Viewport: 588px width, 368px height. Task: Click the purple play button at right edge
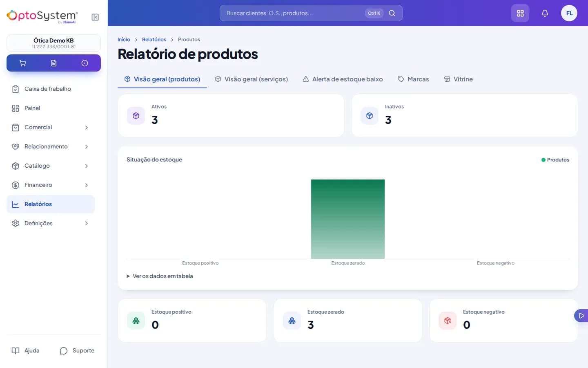pos(581,316)
